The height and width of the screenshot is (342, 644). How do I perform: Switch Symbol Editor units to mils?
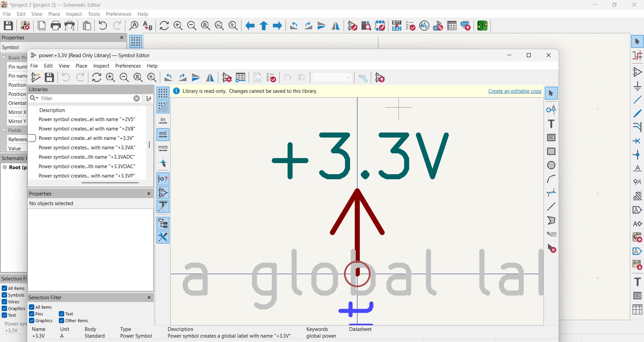[x=163, y=135]
